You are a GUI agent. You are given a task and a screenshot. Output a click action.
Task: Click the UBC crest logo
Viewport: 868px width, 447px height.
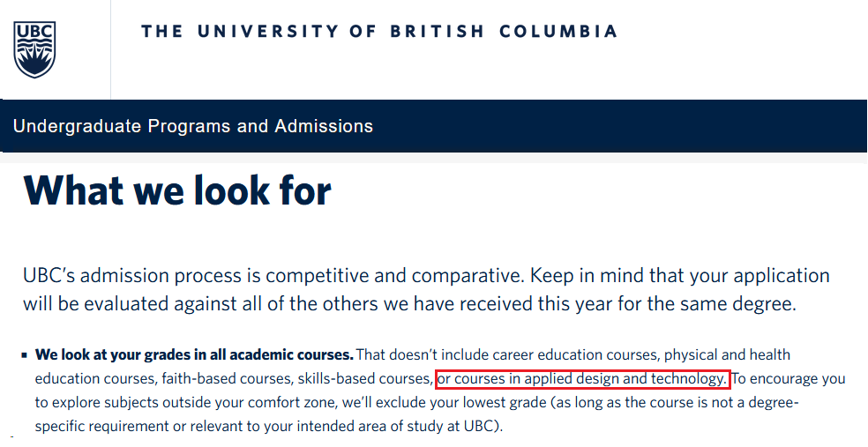(x=34, y=48)
